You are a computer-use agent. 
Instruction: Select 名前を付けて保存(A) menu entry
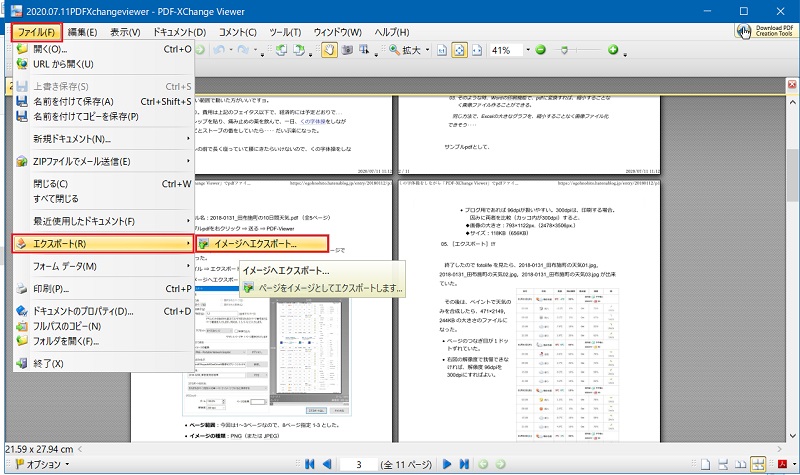(x=103, y=102)
